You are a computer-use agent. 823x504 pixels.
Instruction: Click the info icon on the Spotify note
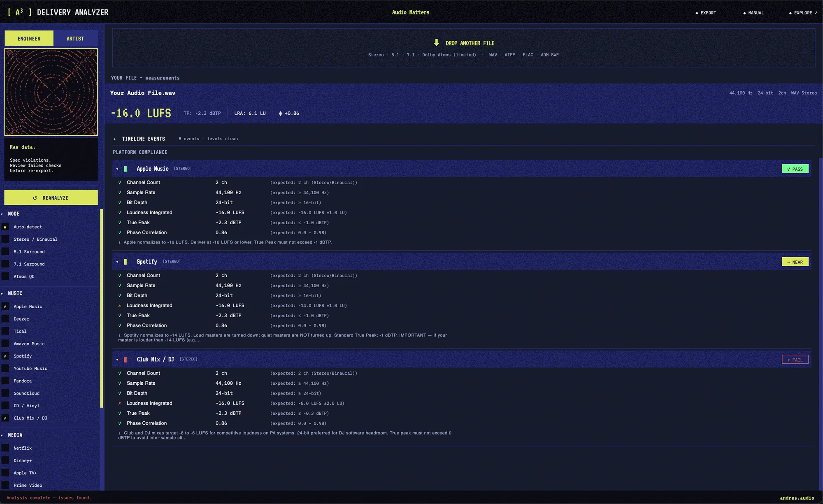[x=120, y=335]
